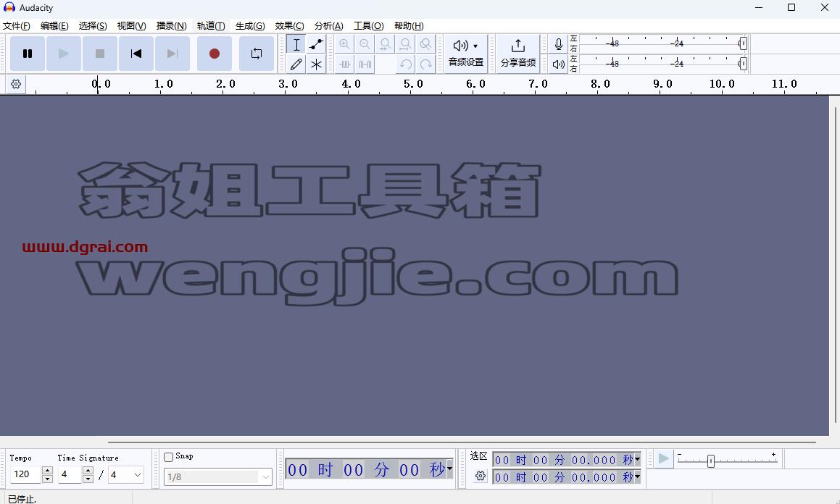Adjust the playback speed slider
Viewport: 840px width, 504px height.
click(711, 461)
